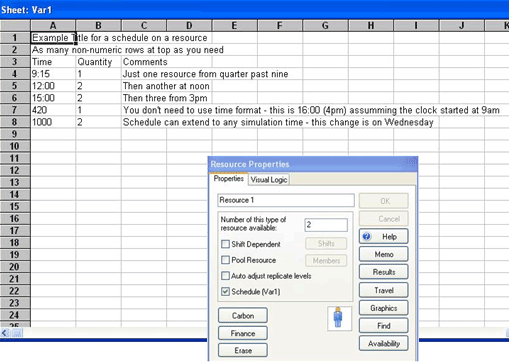This screenshot has height=362, width=510.
Task: Switch to the Visual Logic tab
Action: [x=269, y=180]
